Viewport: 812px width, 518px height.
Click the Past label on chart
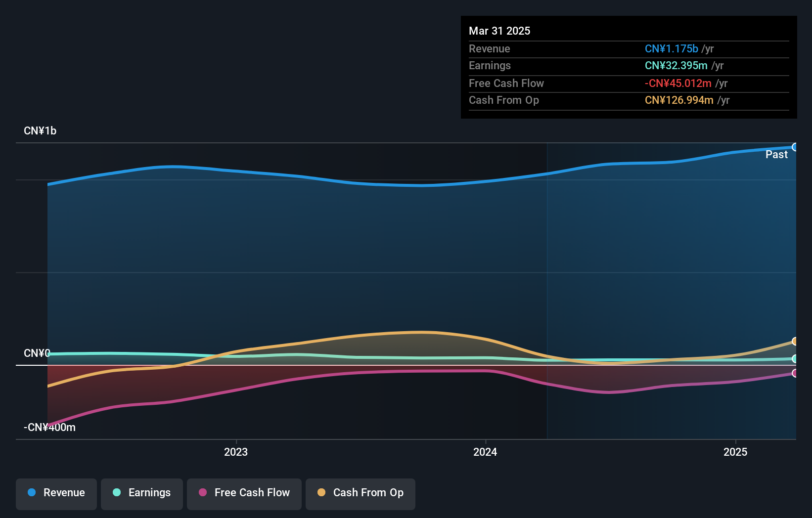776,155
